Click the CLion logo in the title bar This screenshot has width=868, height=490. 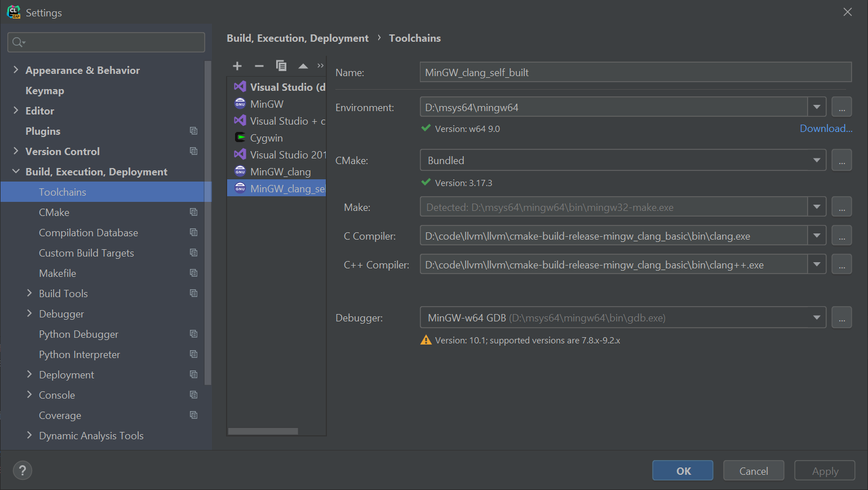click(x=13, y=12)
